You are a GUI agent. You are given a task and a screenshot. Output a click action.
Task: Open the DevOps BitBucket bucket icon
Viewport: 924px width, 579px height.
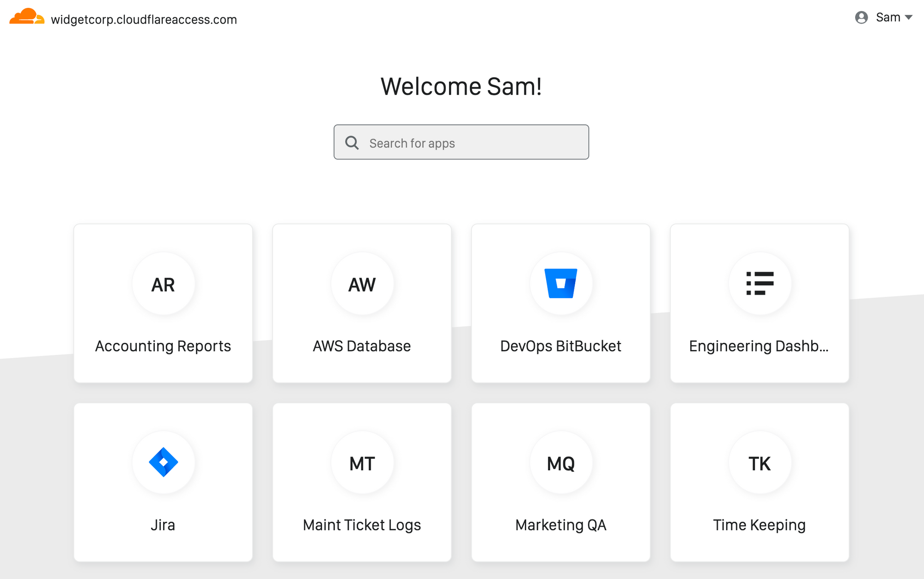tap(560, 283)
